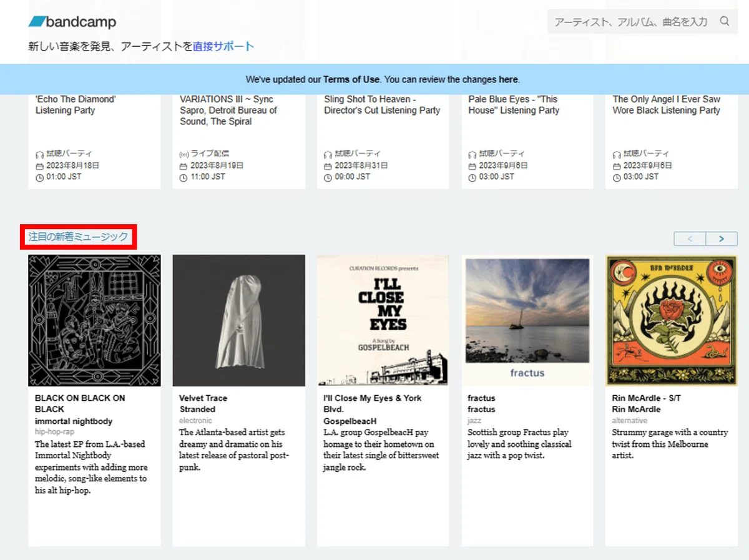
Task: Click the 'GospelbeacH' artist name
Action: click(x=350, y=421)
